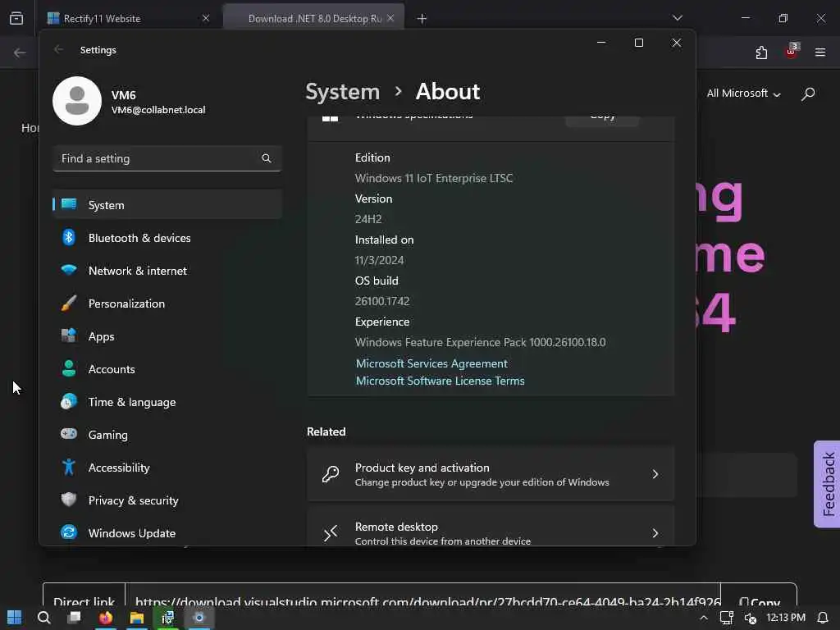
Task: Click the System breadcrumb
Action: (x=343, y=92)
